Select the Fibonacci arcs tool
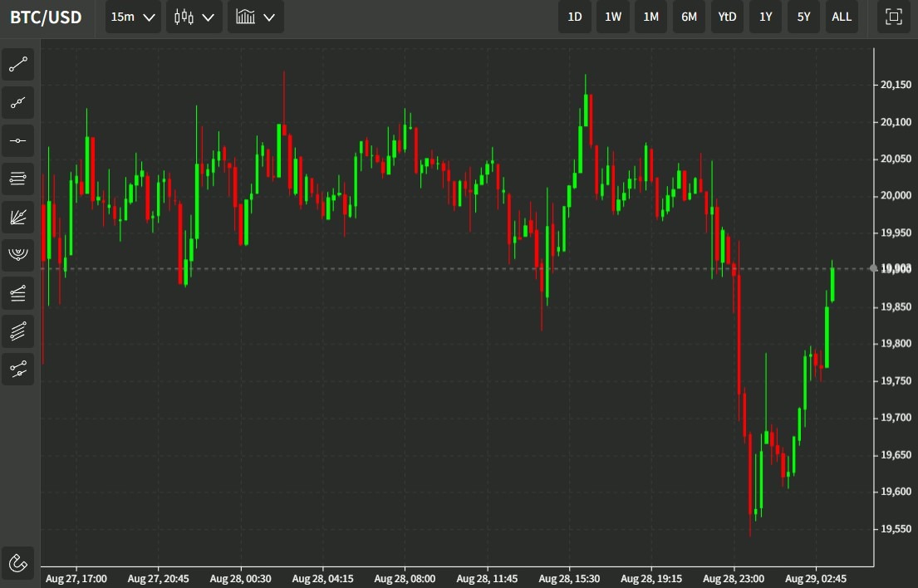918x588 pixels. click(x=18, y=255)
